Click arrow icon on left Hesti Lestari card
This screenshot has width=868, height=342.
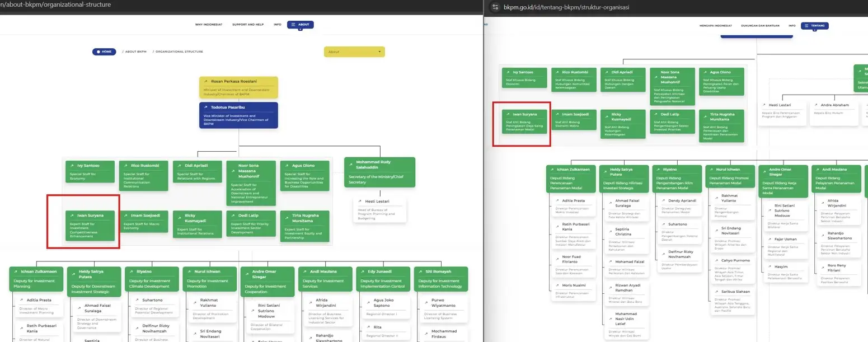tap(359, 202)
